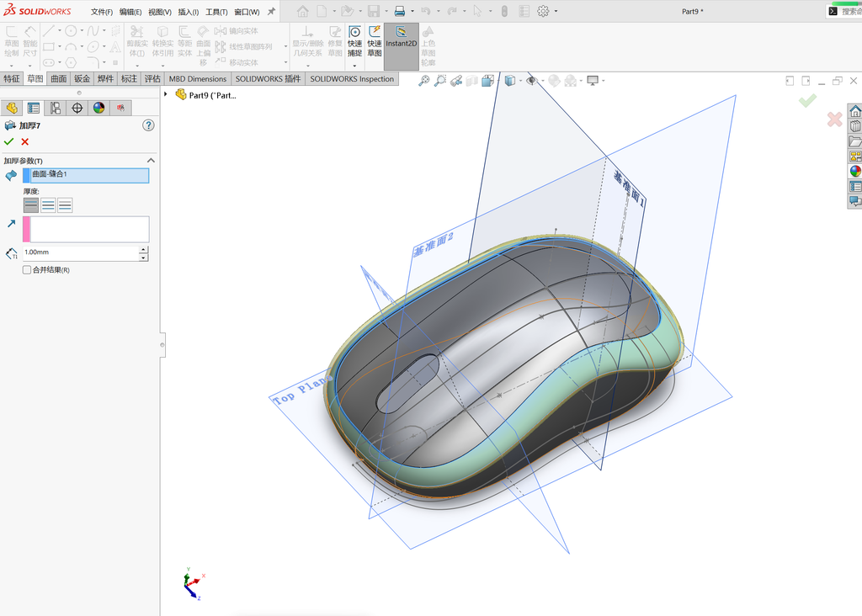The height and width of the screenshot is (616, 862).
Task: Open Appearances task pane color ball
Action: pyautogui.click(x=855, y=171)
